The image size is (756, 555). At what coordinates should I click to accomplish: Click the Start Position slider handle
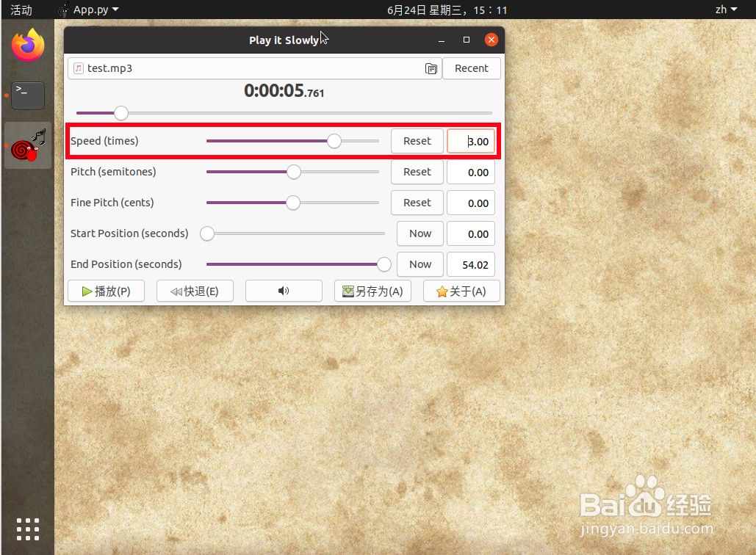point(207,233)
